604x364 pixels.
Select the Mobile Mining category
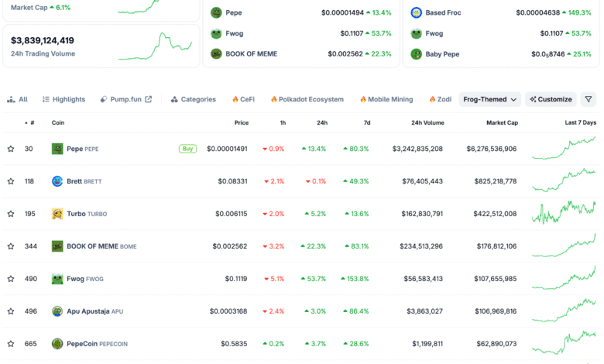click(x=386, y=99)
